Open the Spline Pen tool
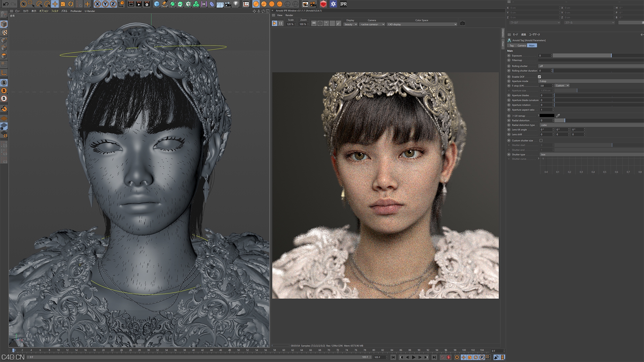644x362 pixels. [x=165, y=4]
